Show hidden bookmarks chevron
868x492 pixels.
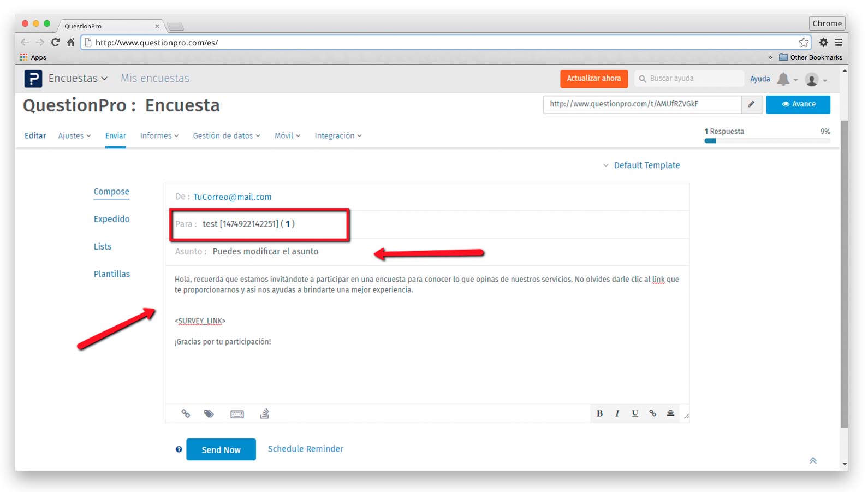pyautogui.click(x=770, y=57)
